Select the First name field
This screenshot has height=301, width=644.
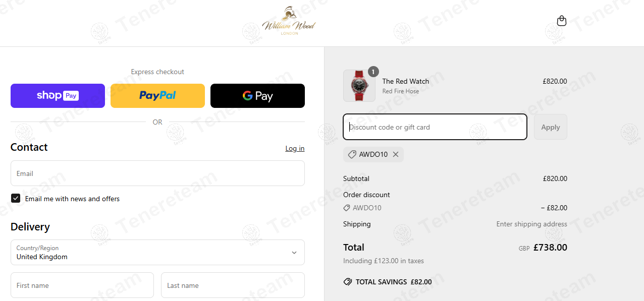tap(82, 285)
